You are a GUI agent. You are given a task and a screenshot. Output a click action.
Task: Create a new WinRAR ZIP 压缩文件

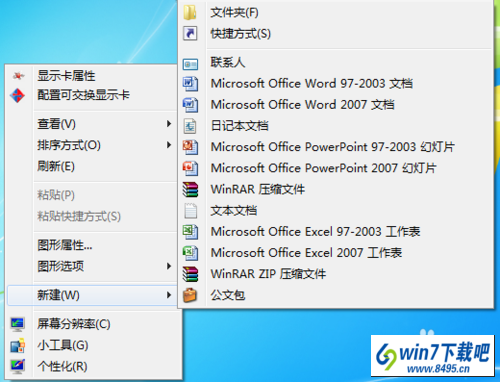(x=268, y=274)
